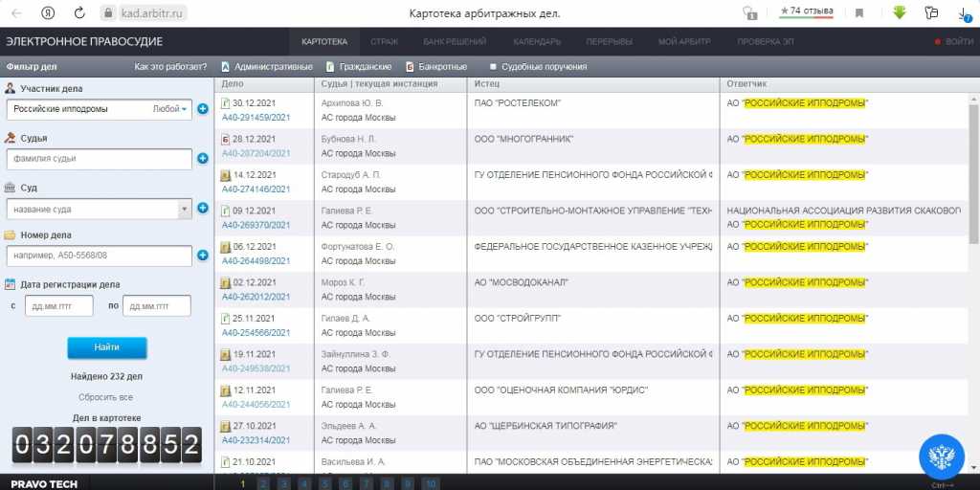Screen dimensions: 980x490
Task: Open the green download arrow extension
Action: [x=900, y=12]
